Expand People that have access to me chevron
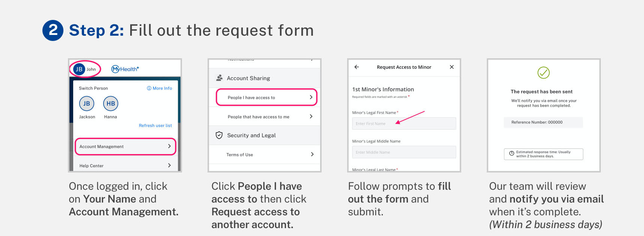The image size is (644, 236). click(x=311, y=116)
